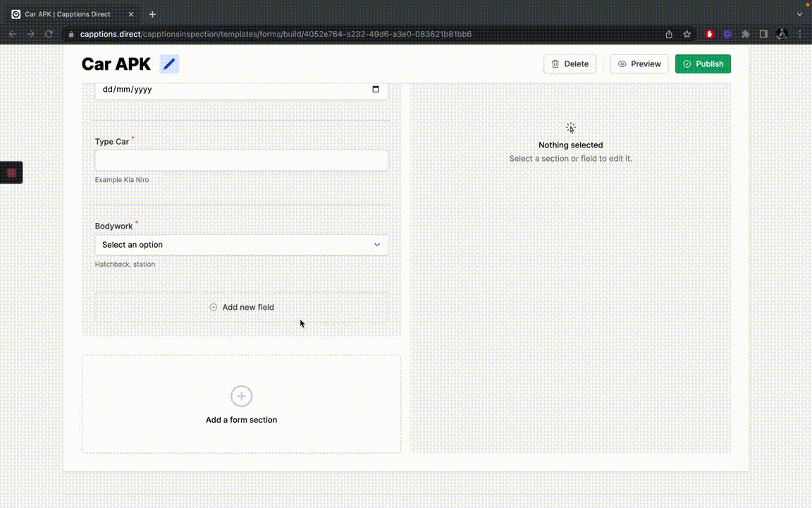Viewport: 812px width, 508px height.
Task: Toggle the browser side panel
Action: point(763,34)
